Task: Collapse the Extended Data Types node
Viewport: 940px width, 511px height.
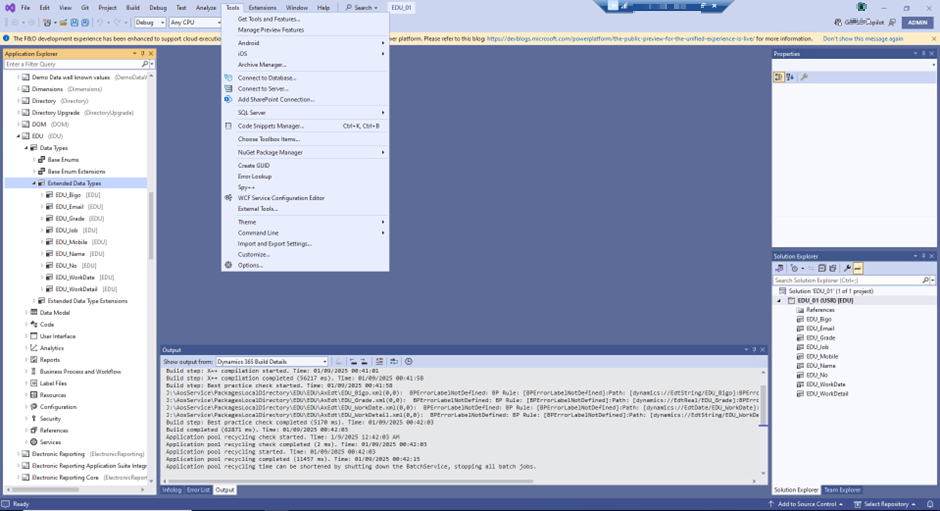Action: [34, 184]
